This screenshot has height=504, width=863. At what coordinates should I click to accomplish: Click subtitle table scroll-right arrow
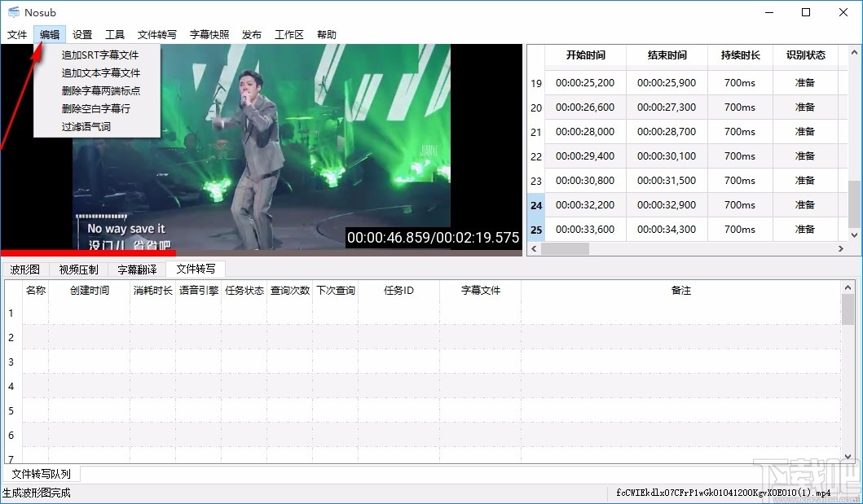[x=841, y=249]
